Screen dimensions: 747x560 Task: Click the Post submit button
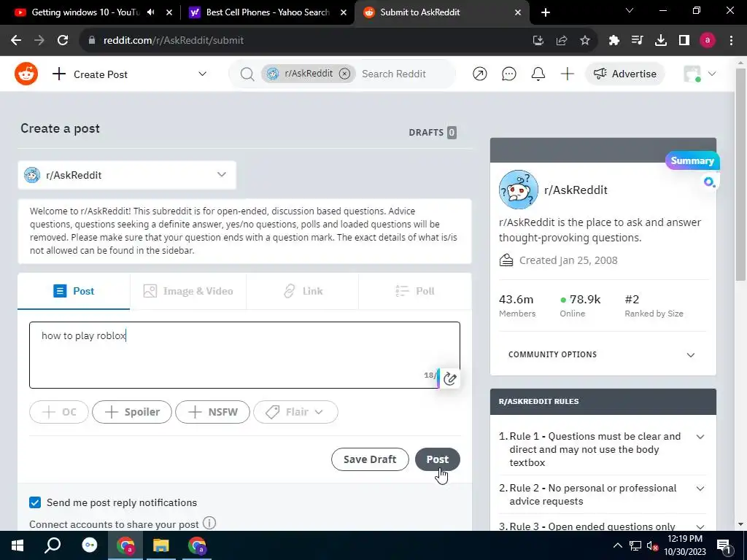pyautogui.click(x=438, y=459)
